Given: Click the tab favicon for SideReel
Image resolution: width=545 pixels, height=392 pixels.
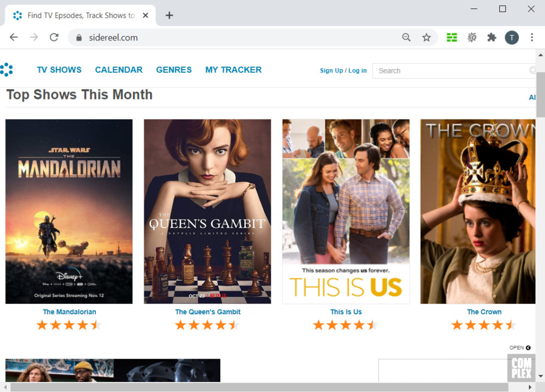Looking at the screenshot, I should coord(18,15).
